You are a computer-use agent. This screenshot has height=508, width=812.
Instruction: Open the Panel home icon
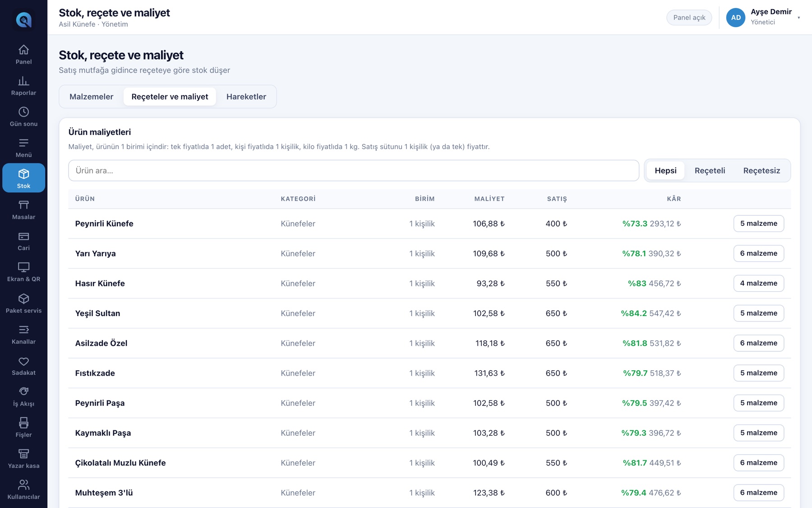[23, 50]
